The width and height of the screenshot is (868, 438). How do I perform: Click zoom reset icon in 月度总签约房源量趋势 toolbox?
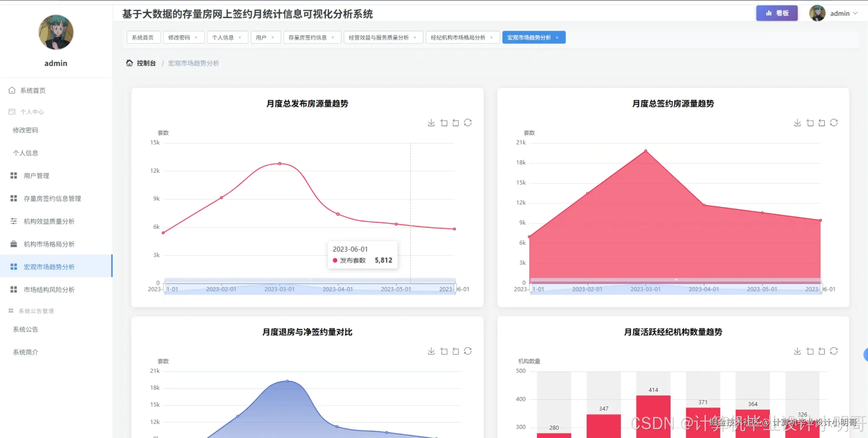822,123
